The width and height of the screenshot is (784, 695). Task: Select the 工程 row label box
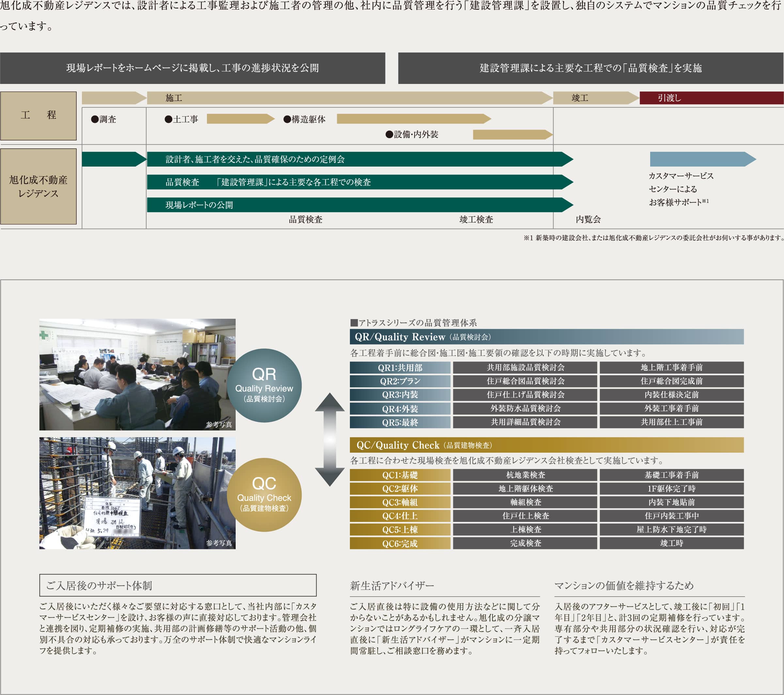pos(39,116)
